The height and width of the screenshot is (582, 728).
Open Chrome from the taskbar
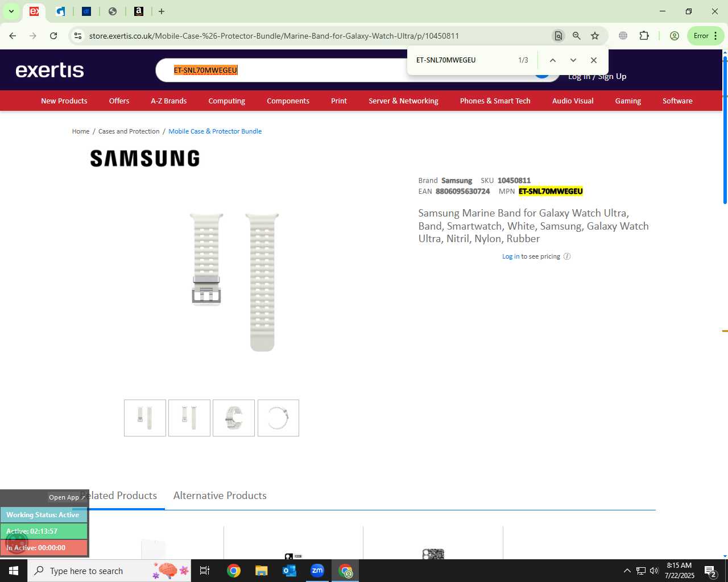click(x=234, y=571)
